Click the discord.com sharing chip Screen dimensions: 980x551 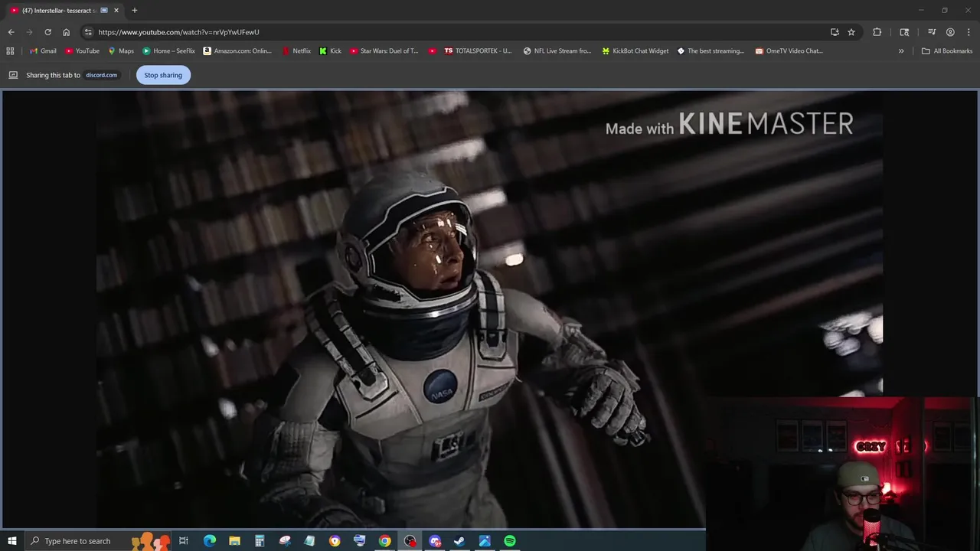coord(101,75)
